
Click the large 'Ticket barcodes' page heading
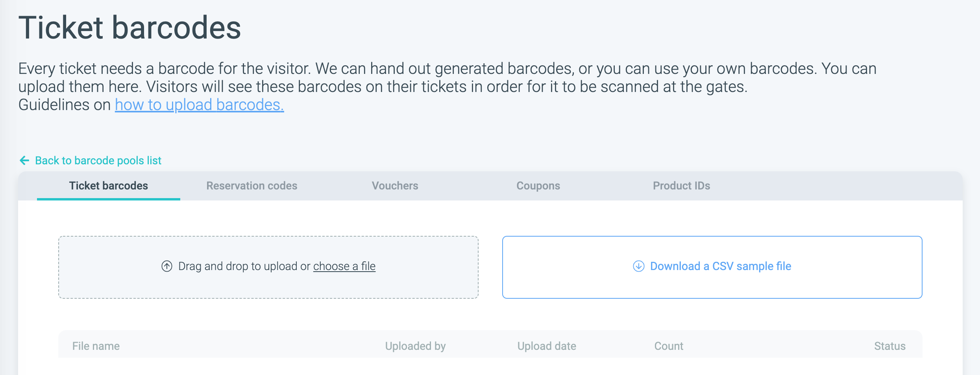point(129,28)
